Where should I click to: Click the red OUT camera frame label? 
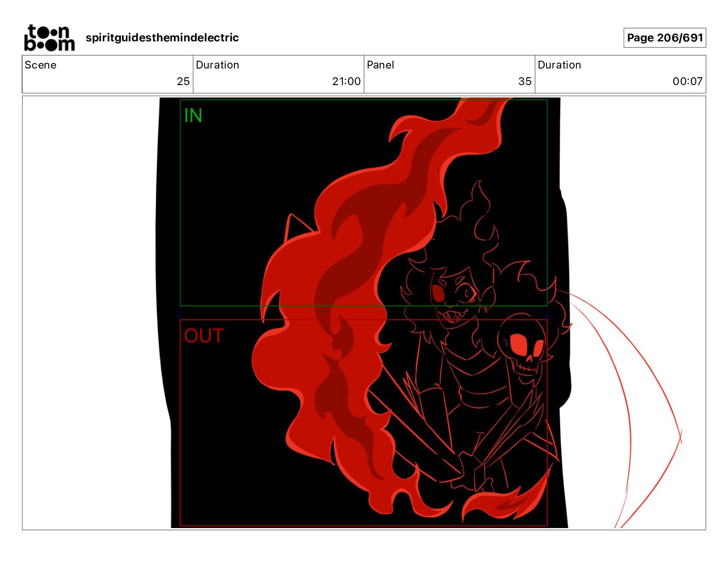pos(204,336)
